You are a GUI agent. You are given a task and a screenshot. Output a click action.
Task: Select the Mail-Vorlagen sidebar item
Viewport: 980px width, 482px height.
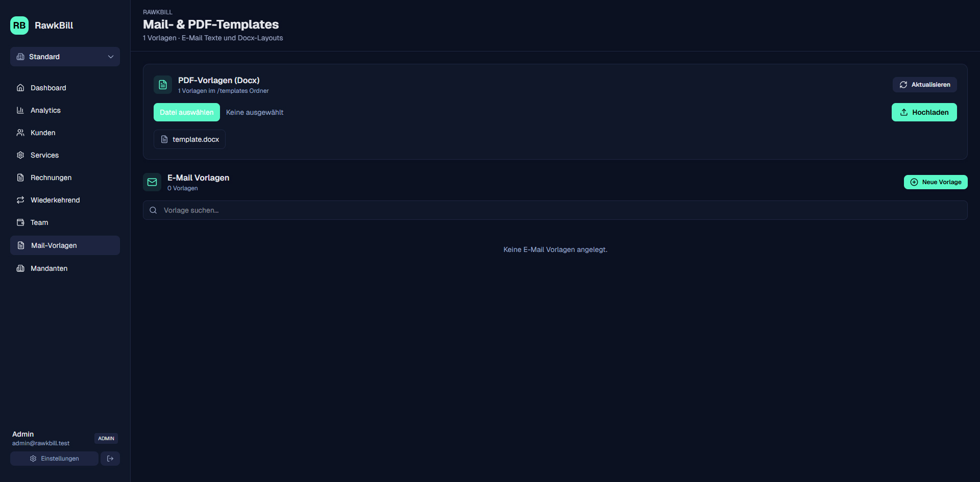[x=54, y=245]
